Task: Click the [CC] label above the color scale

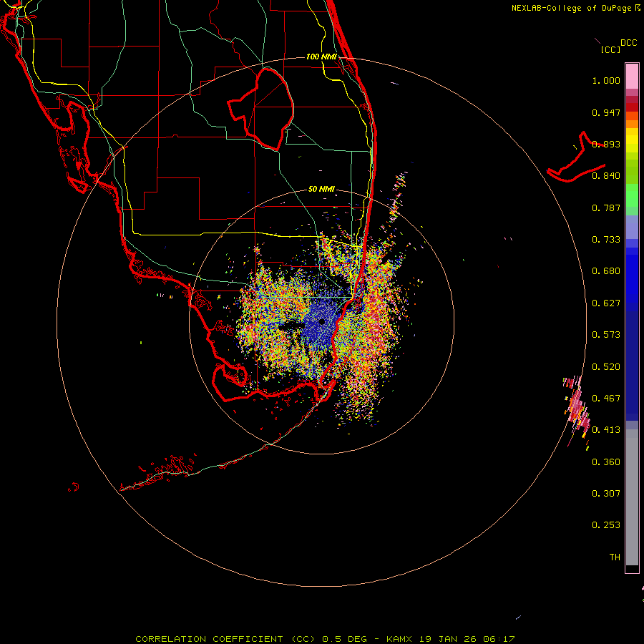Action: (610, 49)
